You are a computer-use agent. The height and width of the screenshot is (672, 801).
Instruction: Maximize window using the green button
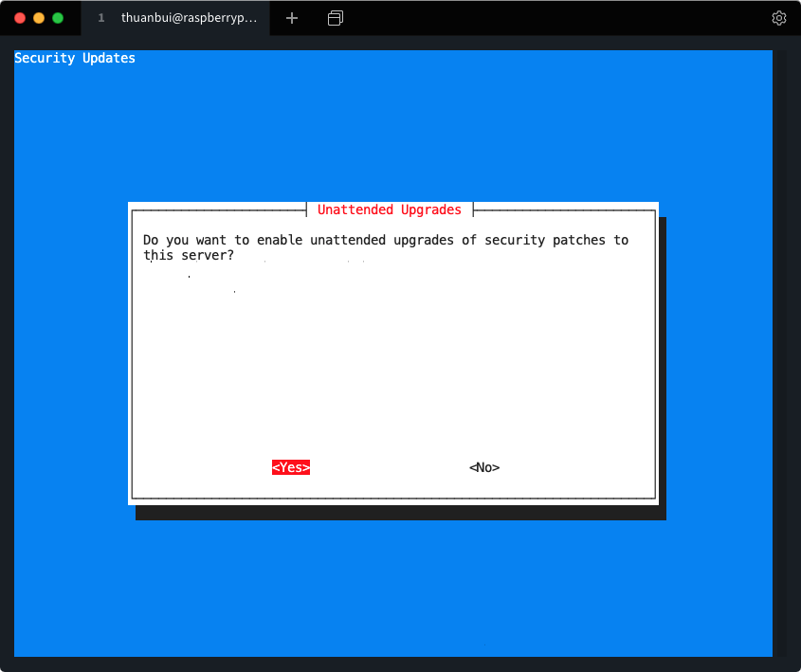58,18
